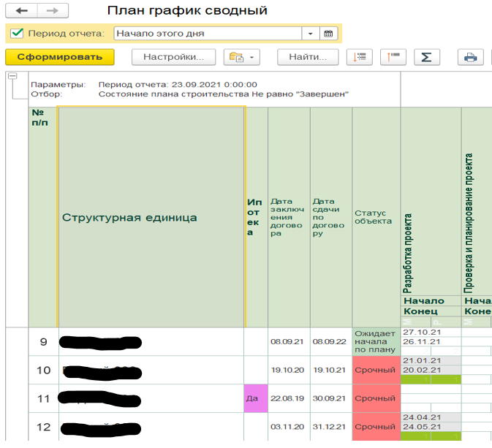Select the Ожидает начала по плану cell

click(376, 341)
